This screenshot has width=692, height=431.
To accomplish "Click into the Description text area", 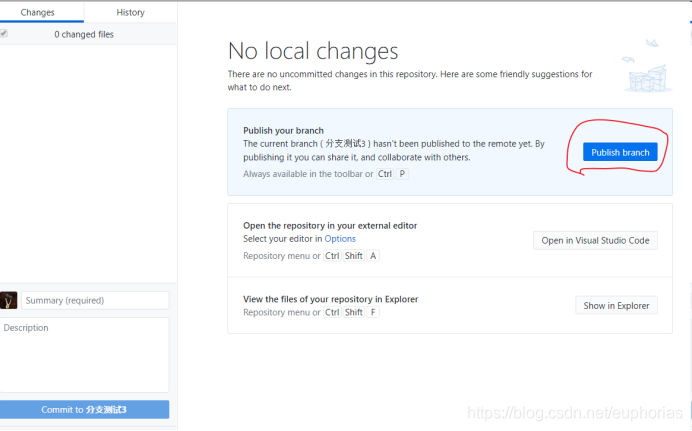I will click(84, 355).
